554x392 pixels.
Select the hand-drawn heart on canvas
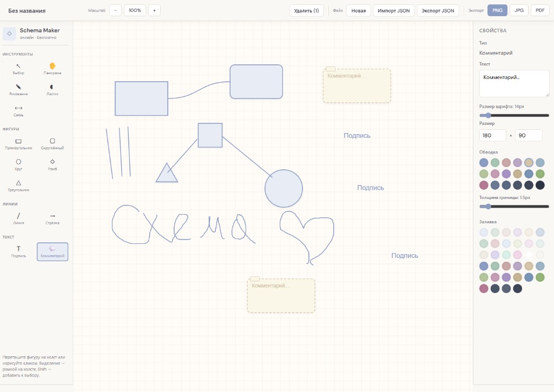click(307, 237)
